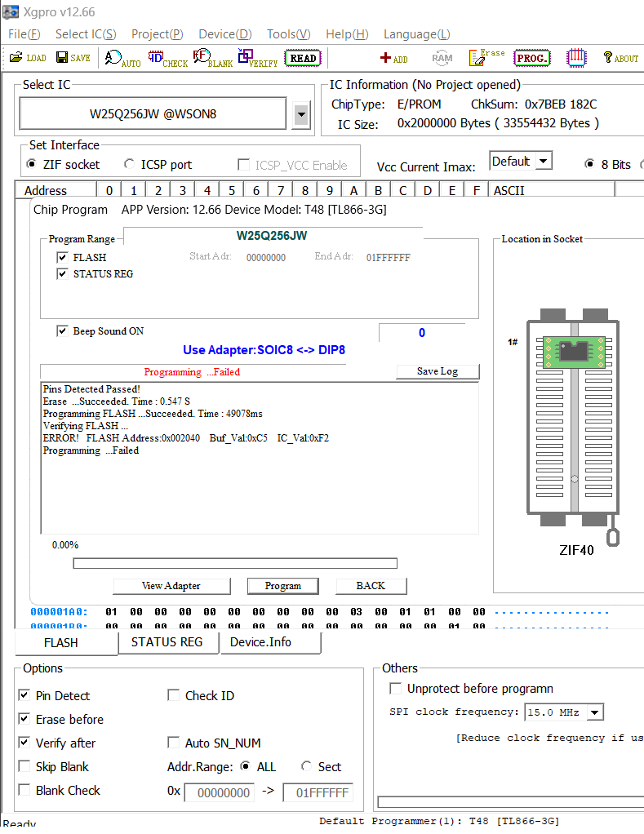
Task: Click the programming progress bar
Action: pos(235,563)
